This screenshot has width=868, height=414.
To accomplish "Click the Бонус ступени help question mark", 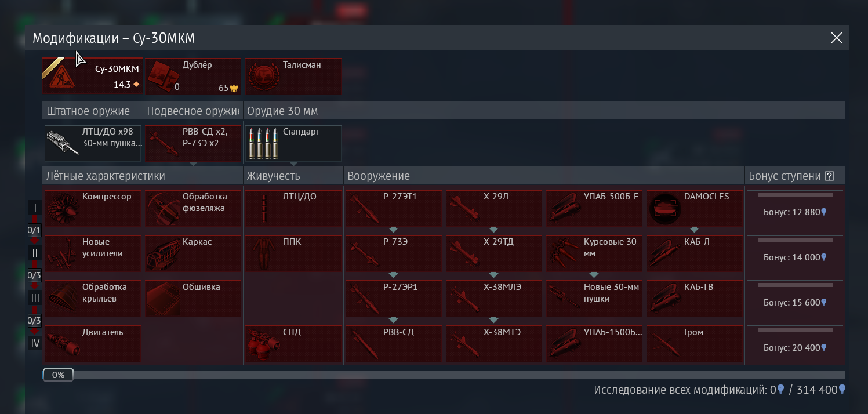I will [x=829, y=176].
